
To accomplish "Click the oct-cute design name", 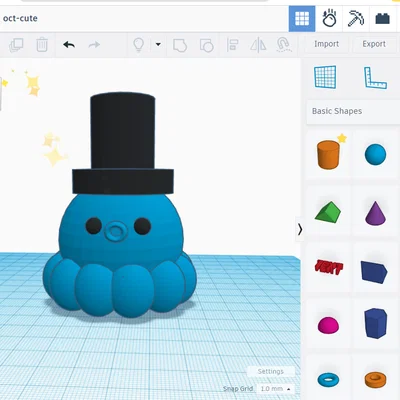I will 20,18.
